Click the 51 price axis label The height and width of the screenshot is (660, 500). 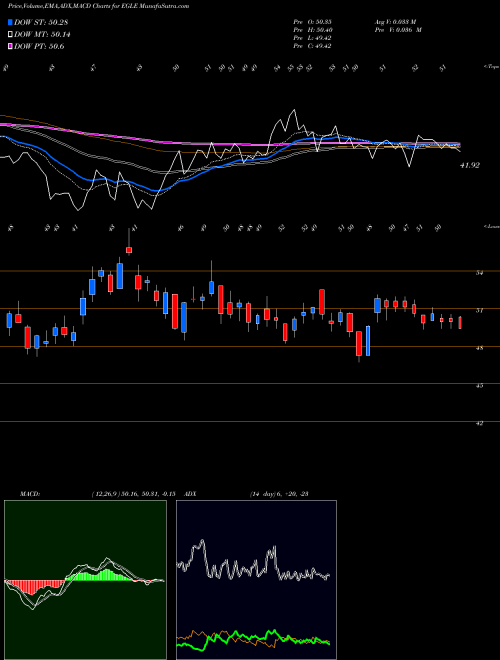point(479,311)
